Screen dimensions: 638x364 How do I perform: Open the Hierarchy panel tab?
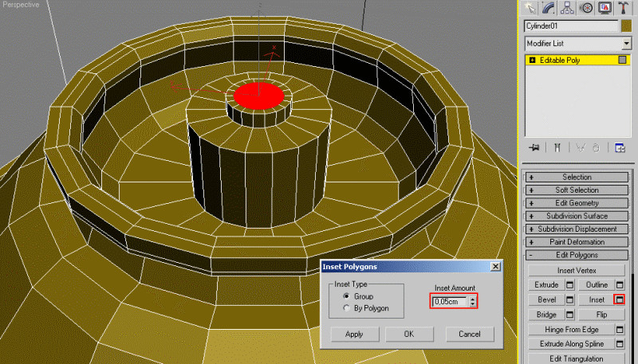tap(568, 8)
